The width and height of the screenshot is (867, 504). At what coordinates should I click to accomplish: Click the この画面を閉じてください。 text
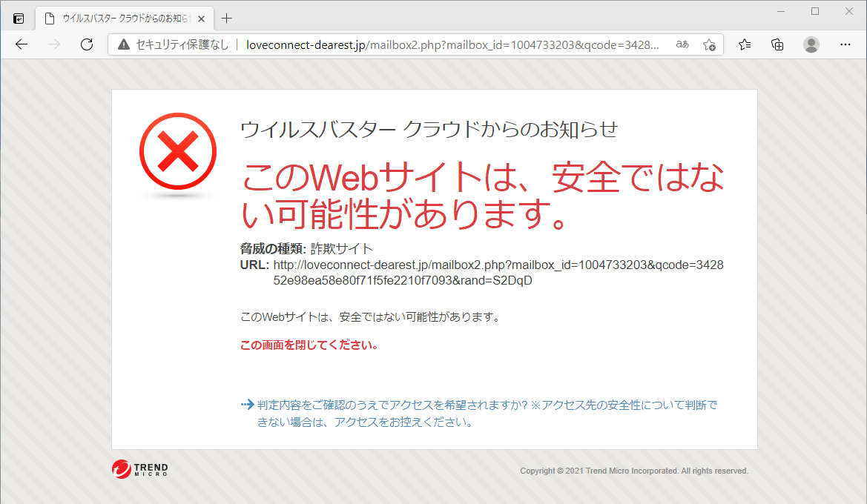pos(310,345)
